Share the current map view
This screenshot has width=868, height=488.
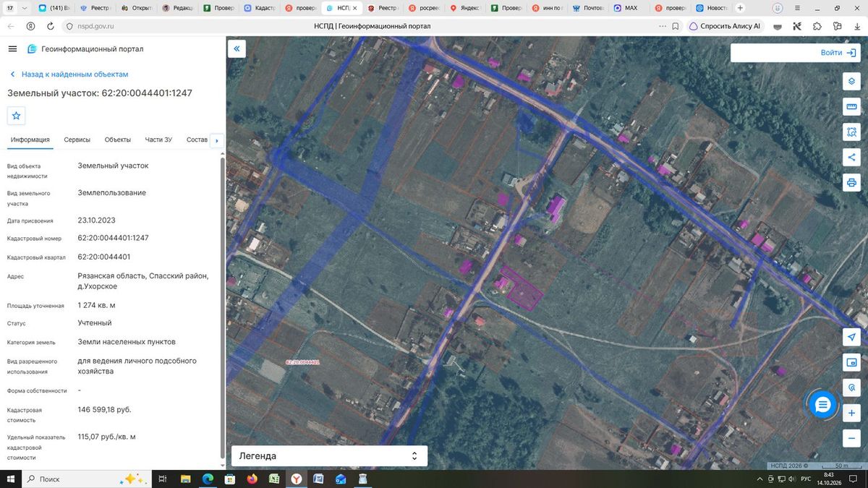851,157
